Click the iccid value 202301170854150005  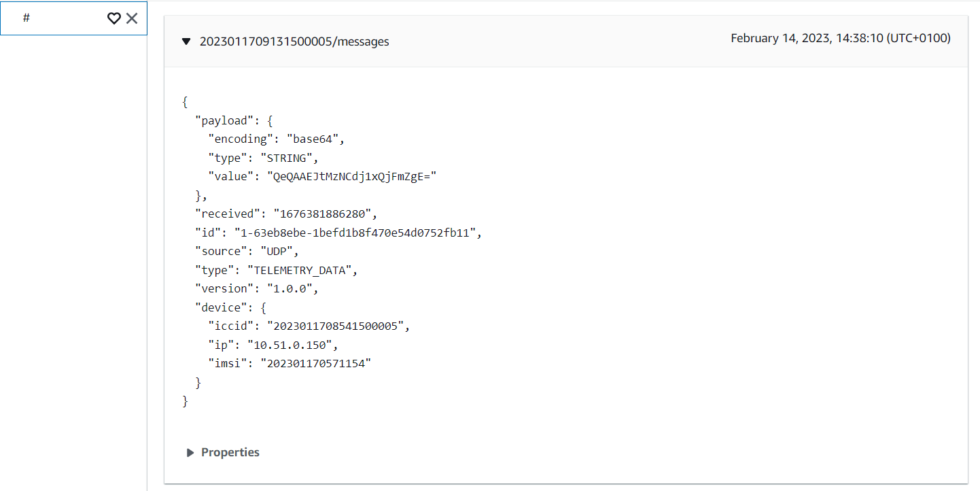point(338,326)
